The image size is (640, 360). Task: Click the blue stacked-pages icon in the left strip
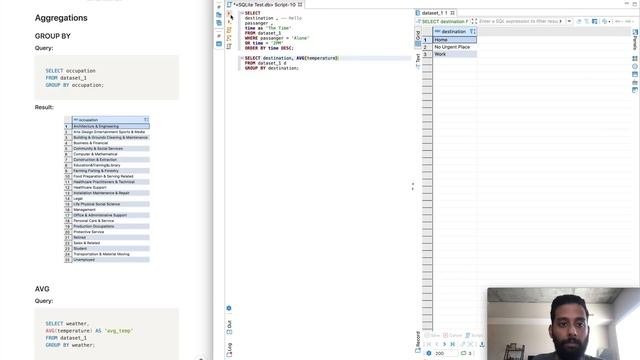point(219,23)
